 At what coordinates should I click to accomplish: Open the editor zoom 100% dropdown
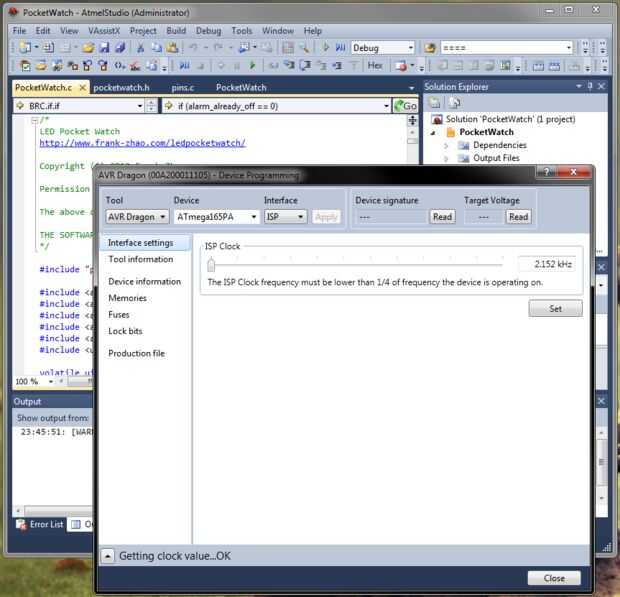coord(51,382)
